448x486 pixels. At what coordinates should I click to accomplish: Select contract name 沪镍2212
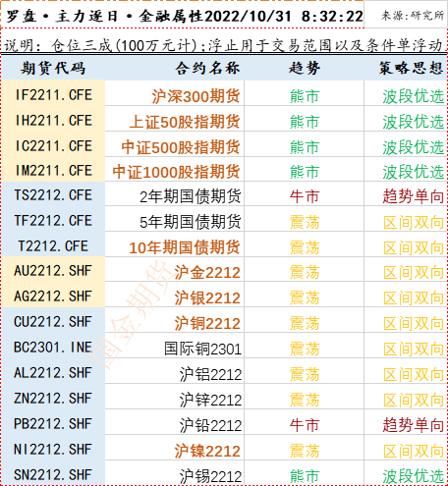207,451
